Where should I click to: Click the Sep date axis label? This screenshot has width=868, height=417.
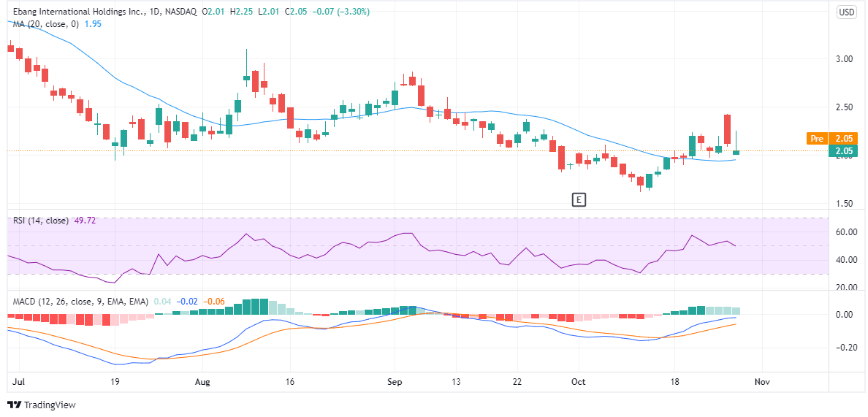[x=395, y=382]
